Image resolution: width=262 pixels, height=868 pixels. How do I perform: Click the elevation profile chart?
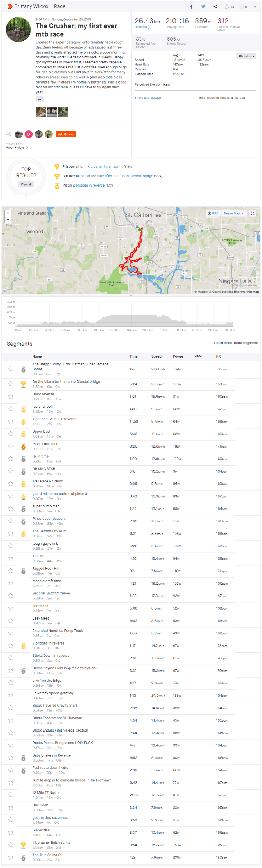pyautogui.click(x=125, y=313)
